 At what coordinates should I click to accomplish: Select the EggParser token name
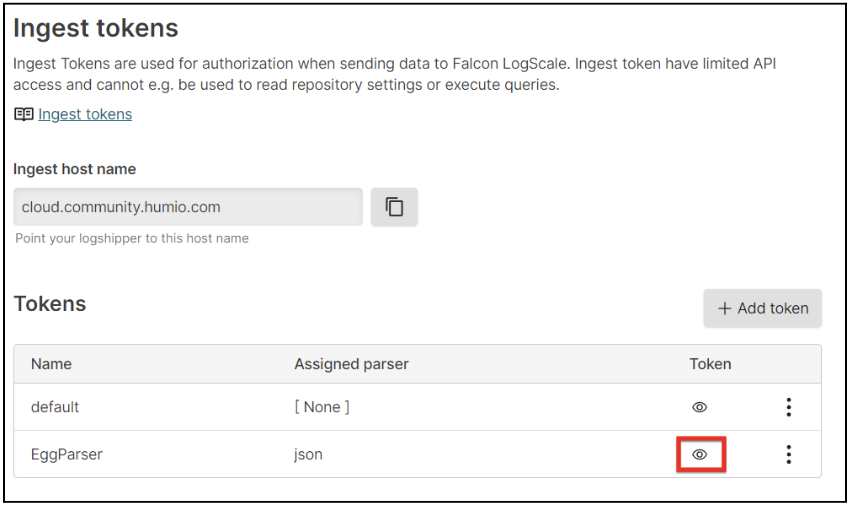[x=67, y=454]
